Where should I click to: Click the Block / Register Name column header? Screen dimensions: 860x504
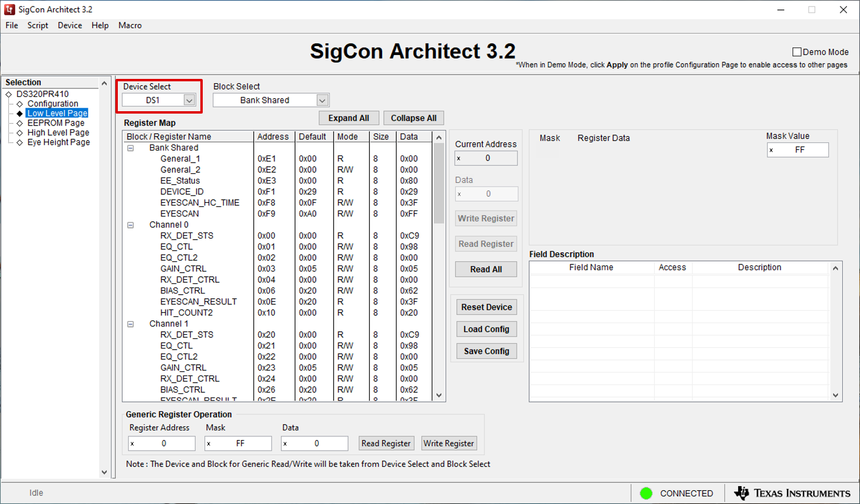coord(188,137)
